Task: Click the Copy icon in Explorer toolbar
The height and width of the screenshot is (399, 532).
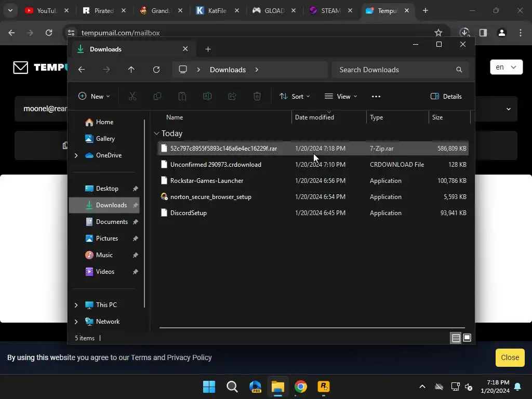Action: (157, 96)
